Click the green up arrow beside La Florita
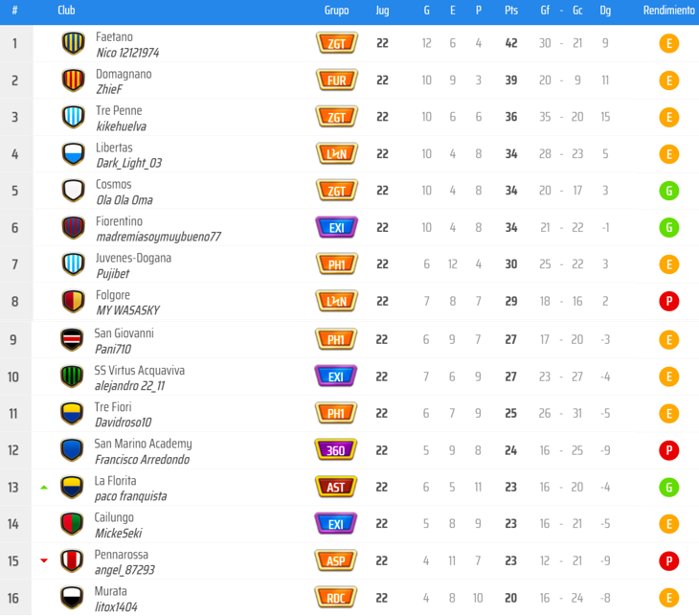 coord(44,488)
